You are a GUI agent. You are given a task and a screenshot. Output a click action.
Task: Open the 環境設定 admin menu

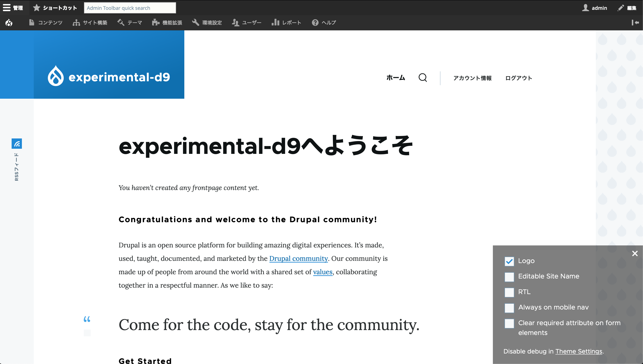click(207, 23)
